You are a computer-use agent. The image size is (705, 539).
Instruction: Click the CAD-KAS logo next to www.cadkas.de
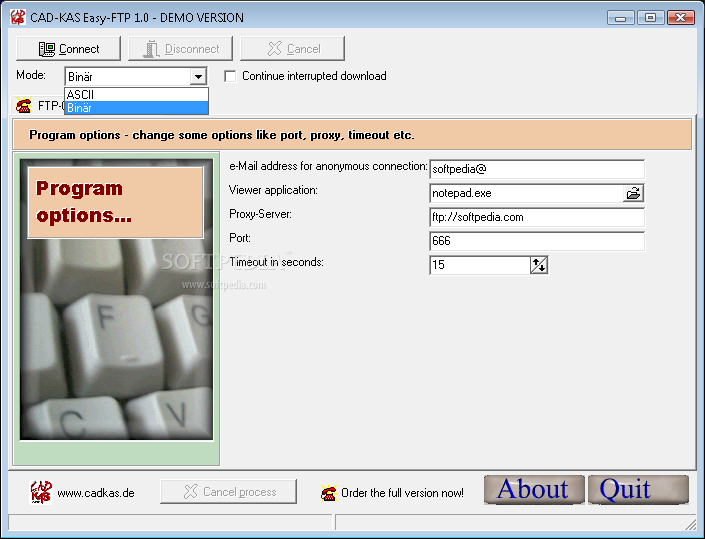41,492
